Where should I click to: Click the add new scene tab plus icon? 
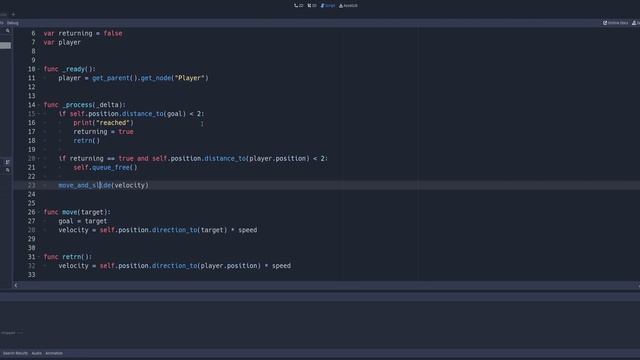point(13,14)
